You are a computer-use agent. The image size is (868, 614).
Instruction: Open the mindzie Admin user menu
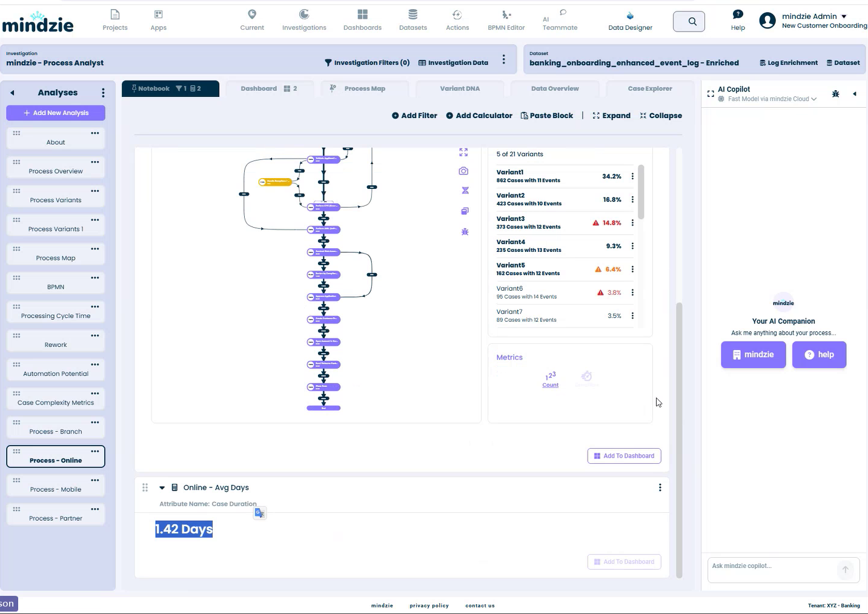point(813,21)
